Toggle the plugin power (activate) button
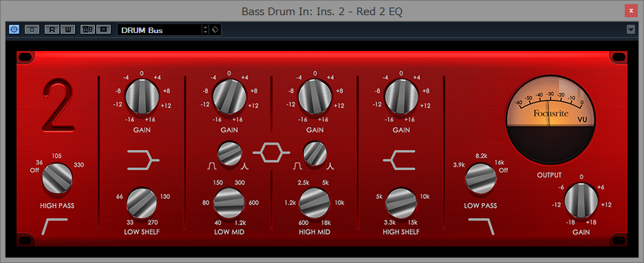This screenshot has height=263, width=644. (x=14, y=30)
